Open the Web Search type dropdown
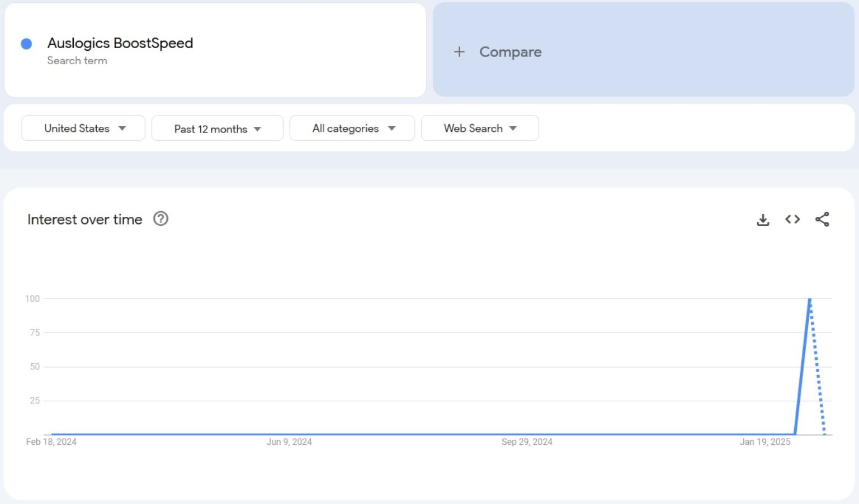 click(x=480, y=129)
